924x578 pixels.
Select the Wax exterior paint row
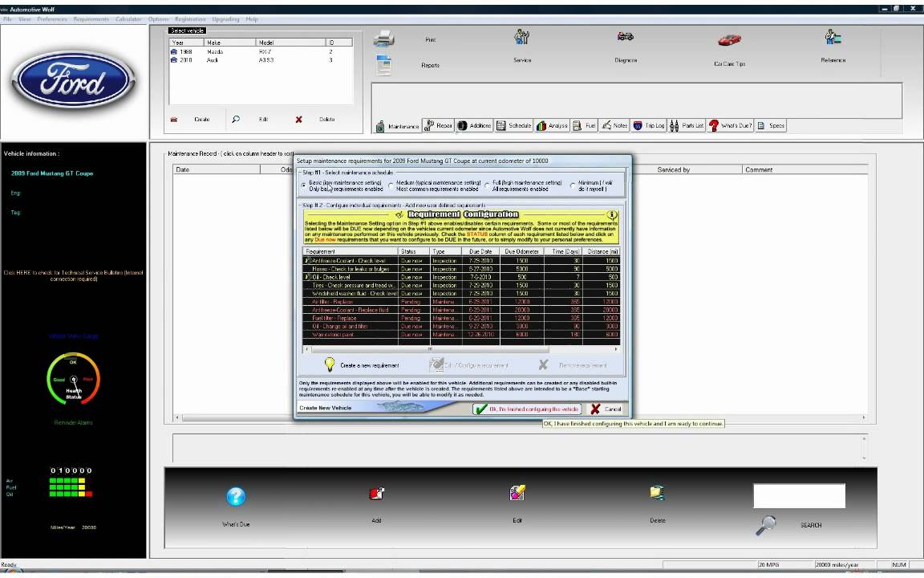tap(461, 335)
